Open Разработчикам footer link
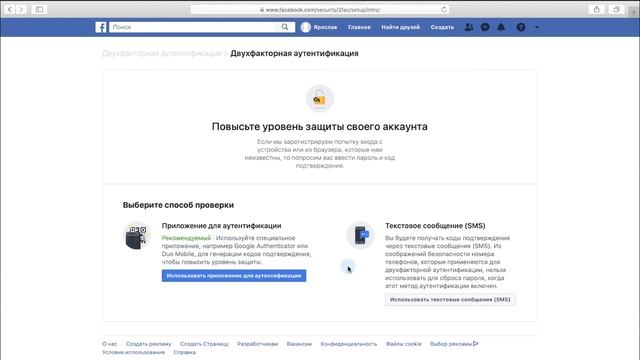 click(x=258, y=344)
